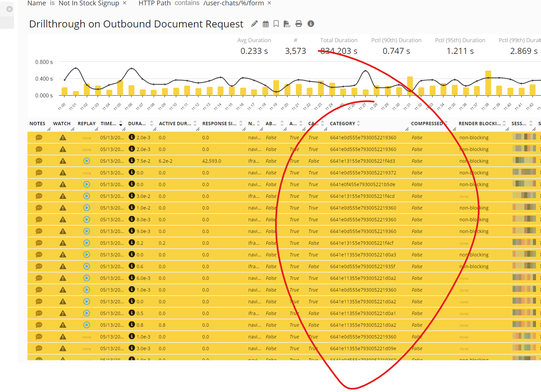This screenshot has height=392, width=541.
Task: Click the REPLAY column header
Action: (x=87, y=124)
